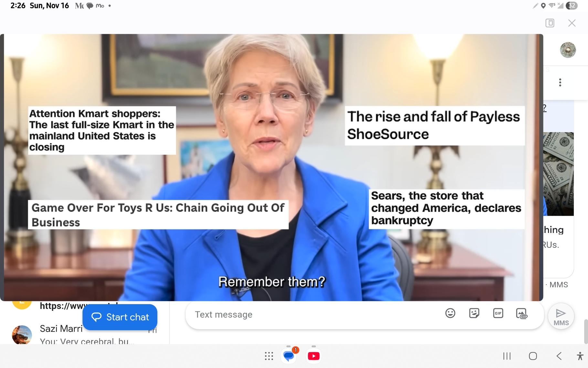Open the app drawer grid icon
Screen dimensions: 588x368
tap(269, 356)
